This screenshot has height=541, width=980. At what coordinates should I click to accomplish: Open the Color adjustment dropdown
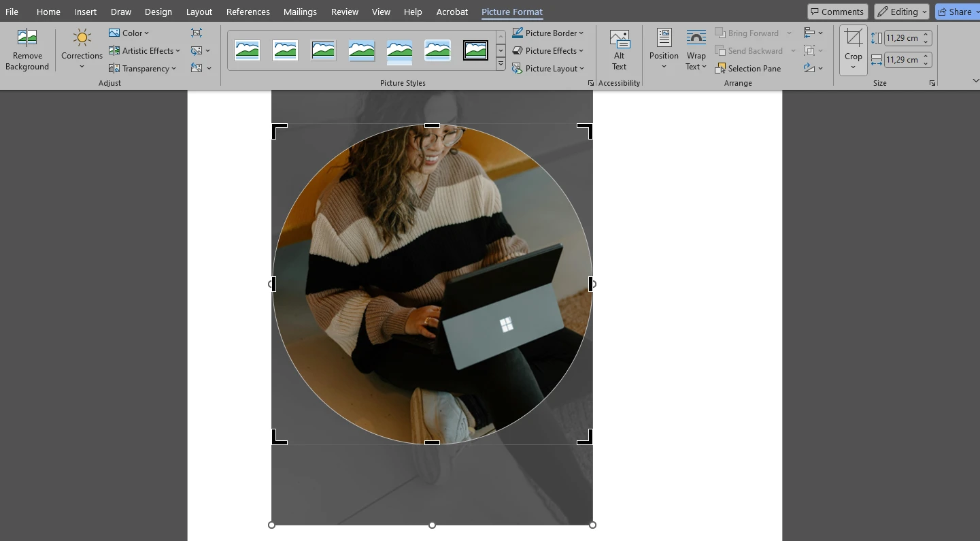pos(129,33)
